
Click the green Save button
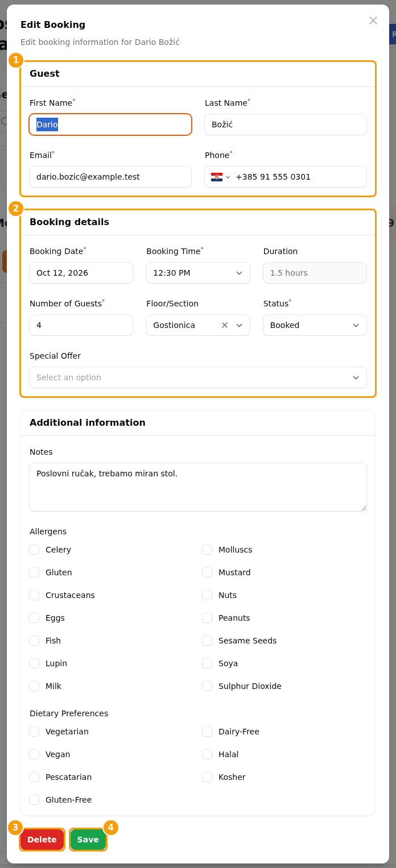pos(88,840)
